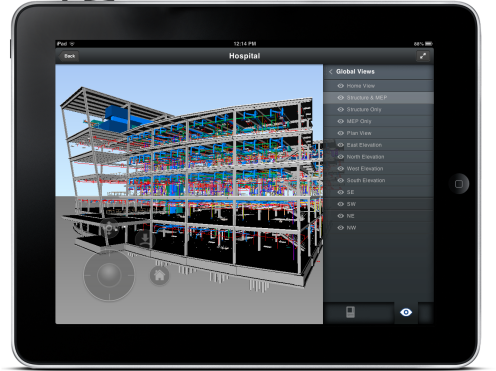Collapse Global Views with back chevron
The height and width of the screenshot is (371, 496).
[331, 72]
